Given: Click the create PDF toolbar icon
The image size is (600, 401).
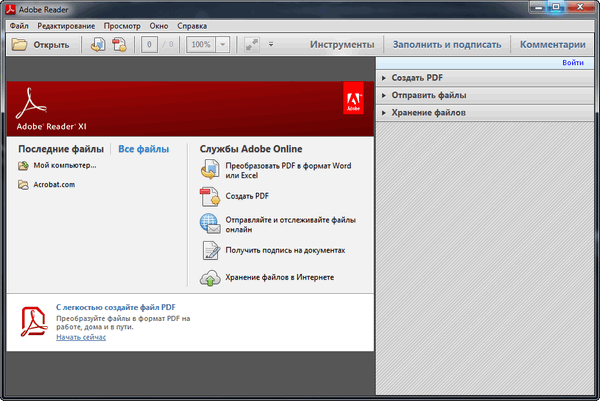Looking at the screenshot, I should coord(119,45).
